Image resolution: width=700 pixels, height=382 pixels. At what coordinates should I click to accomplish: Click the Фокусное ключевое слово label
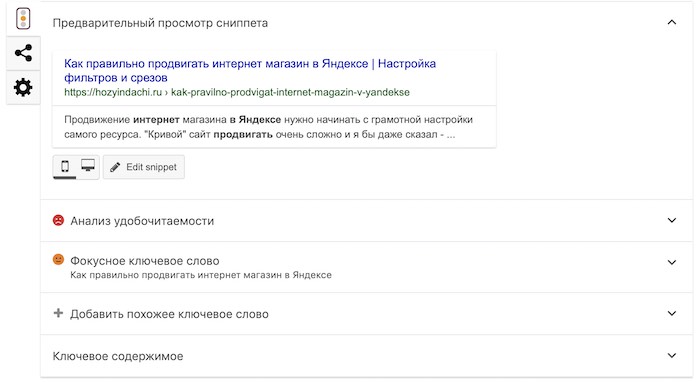click(145, 261)
